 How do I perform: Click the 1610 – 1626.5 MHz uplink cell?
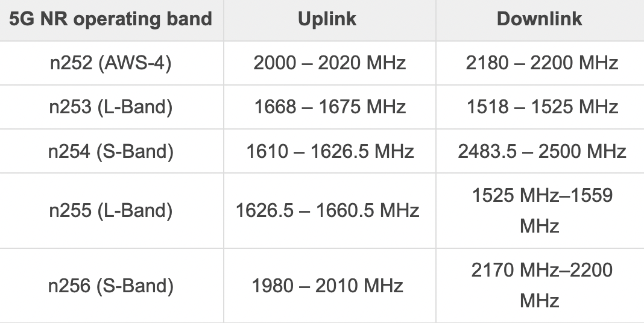pyautogui.click(x=330, y=151)
